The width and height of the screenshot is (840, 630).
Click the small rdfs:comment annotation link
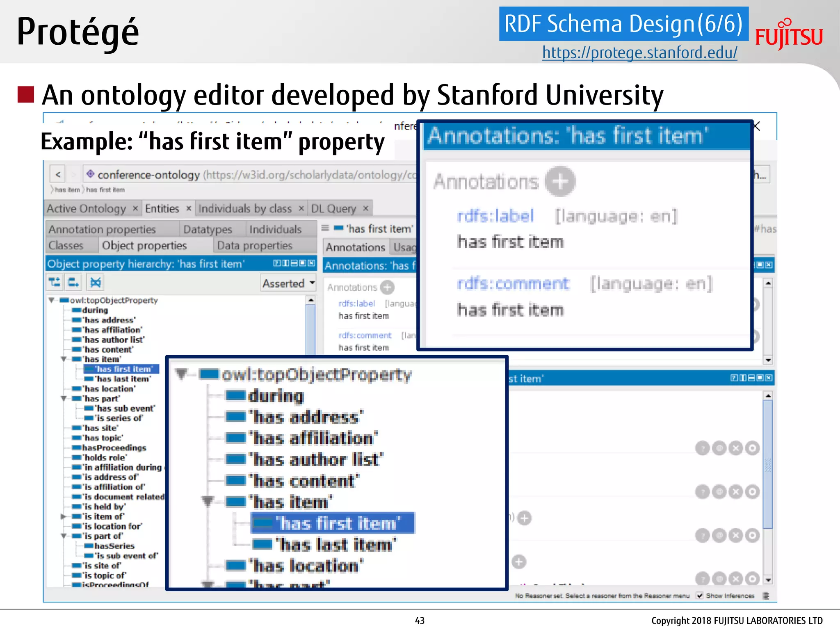tap(365, 335)
